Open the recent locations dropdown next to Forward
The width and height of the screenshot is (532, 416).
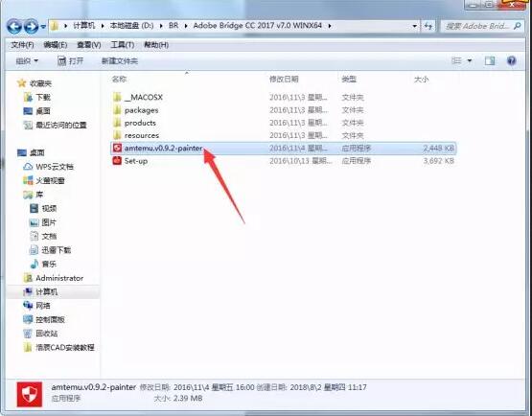pos(43,27)
